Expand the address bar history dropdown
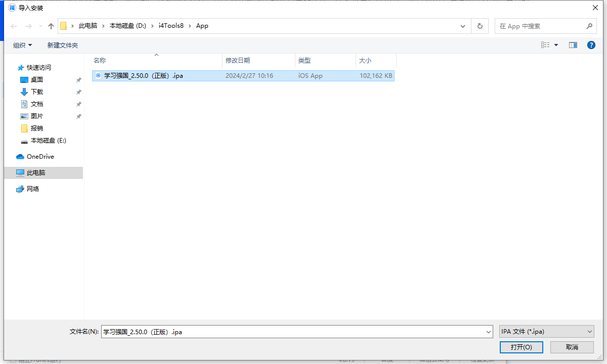The height and width of the screenshot is (364, 607). coord(463,26)
